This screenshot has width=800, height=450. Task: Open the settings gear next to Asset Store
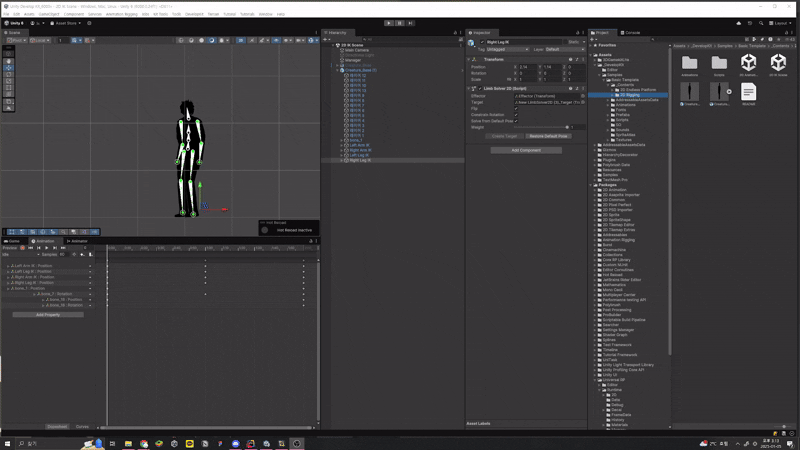click(x=89, y=23)
